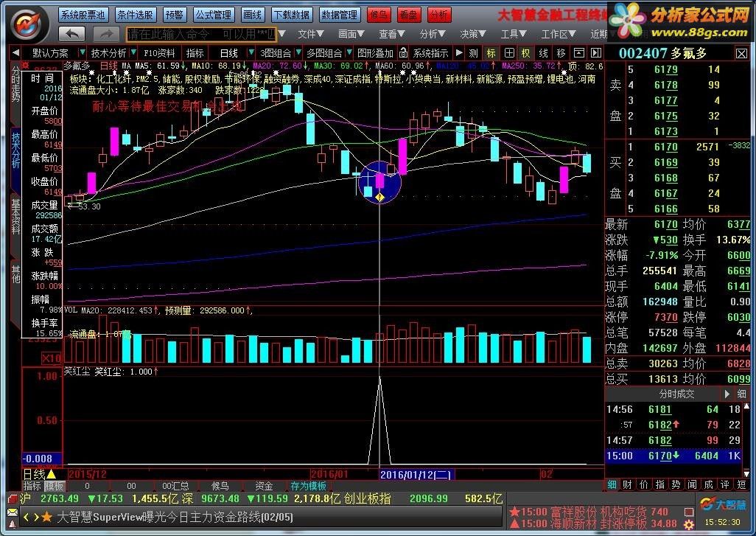Image resolution: width=756 pixels, height=536 pixels.
Task: Open the 文件 dropdown menu
Action: 310,34
